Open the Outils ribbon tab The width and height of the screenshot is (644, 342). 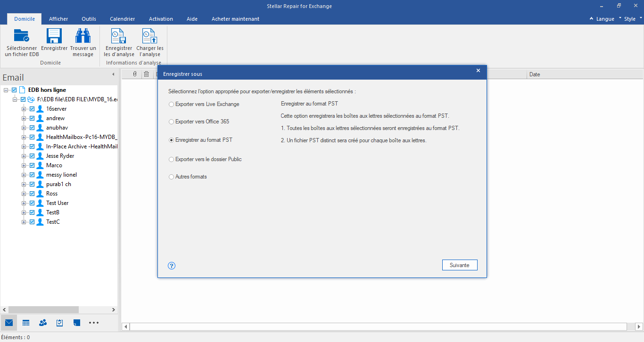(x=89, y=19)
